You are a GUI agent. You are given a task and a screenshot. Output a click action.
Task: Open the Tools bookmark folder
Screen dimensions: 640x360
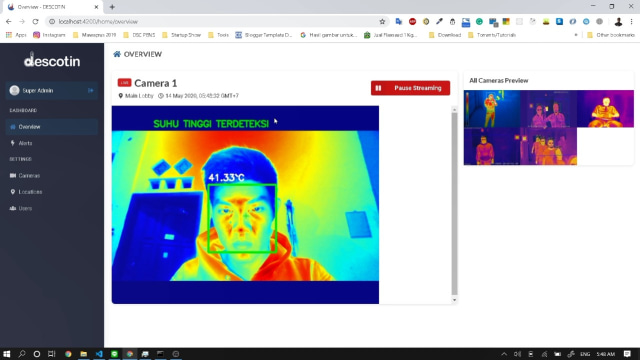[218, 35]
